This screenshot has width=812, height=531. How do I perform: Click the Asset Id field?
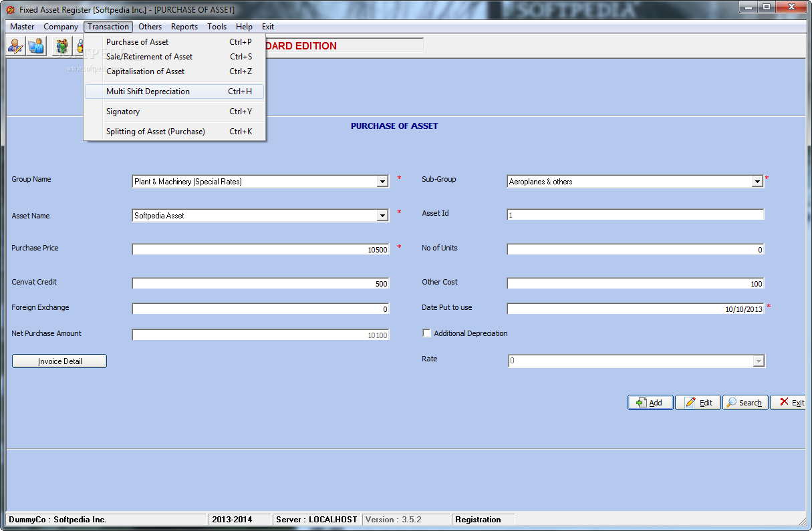636,215
